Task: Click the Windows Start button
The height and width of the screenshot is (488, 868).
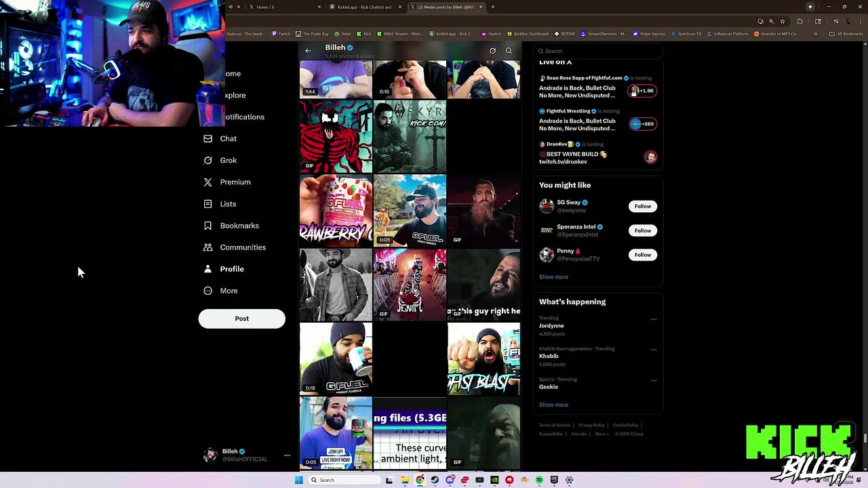Action: [x=298, y=480]
